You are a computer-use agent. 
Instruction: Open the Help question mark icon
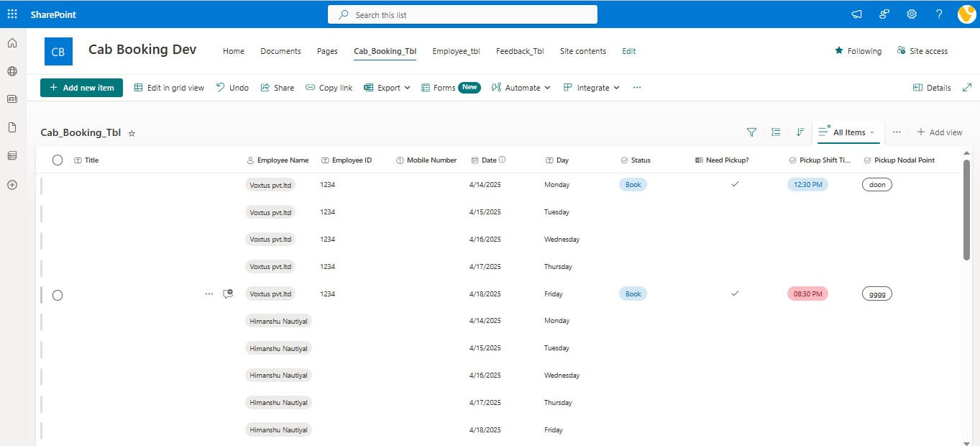pos(938,14)
